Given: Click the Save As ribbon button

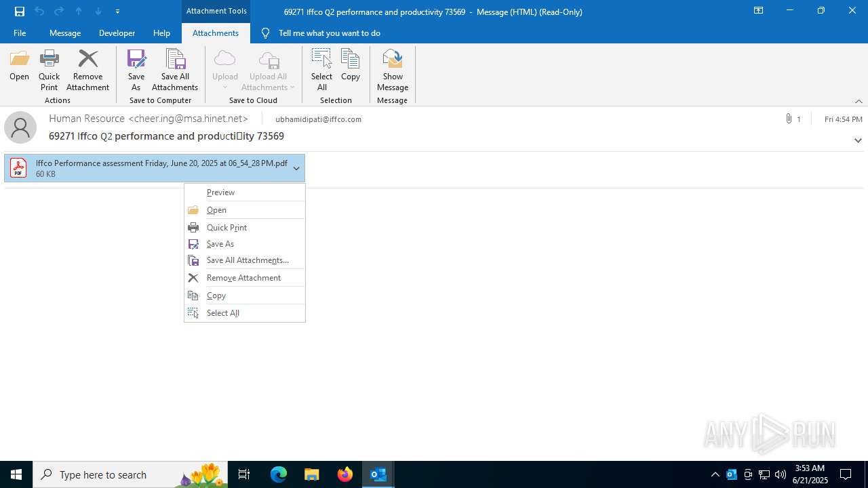Looking at the screenshot, I should pyautogui.click(x=136, y=70).
